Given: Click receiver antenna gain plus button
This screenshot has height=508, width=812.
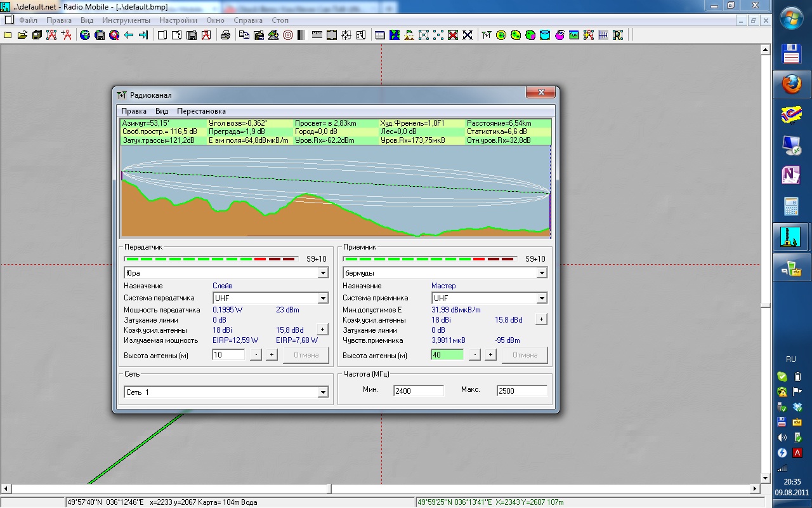Looking at the screenshot, I should pyautogui.click(x=541, y=319).
